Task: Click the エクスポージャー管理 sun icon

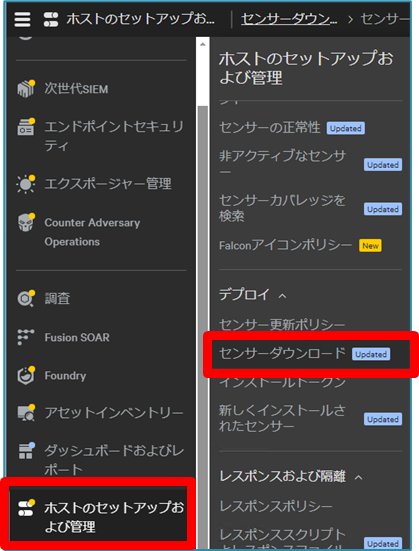Action: 26,184
